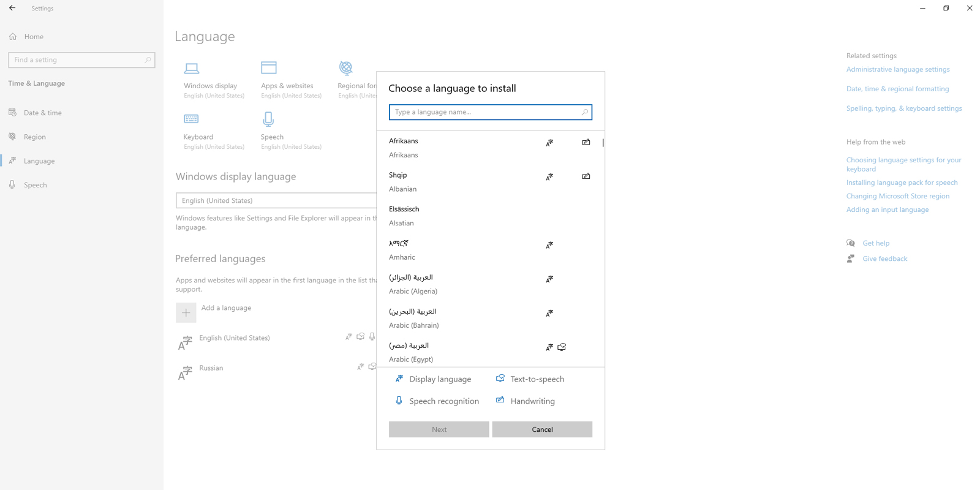980x490 pixels.
Task: Click Arabic (Egypt) text-to-speech icon
Action: (562, 347)
